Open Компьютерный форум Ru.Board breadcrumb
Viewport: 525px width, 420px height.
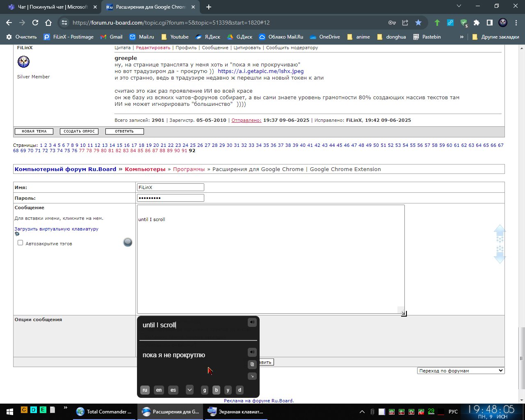tap(65, 169)
